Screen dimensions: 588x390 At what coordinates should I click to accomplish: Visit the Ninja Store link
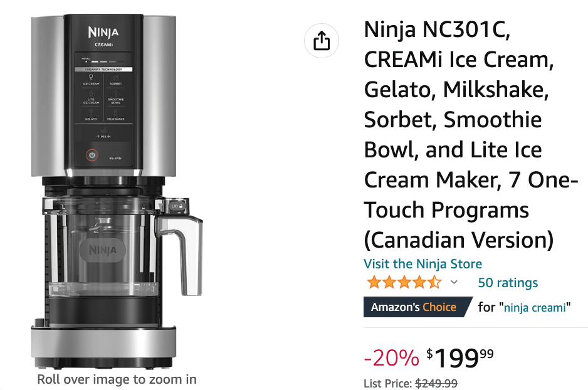(x=423, y=263)
